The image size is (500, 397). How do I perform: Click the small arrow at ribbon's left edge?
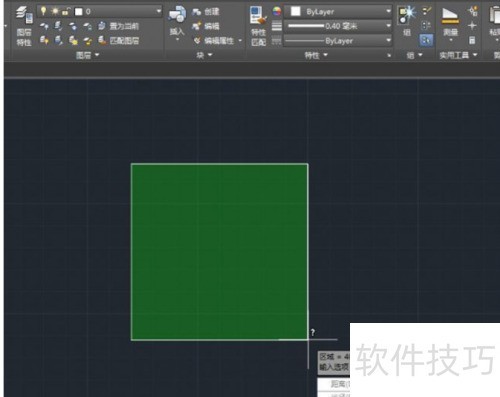coord(6,26)
